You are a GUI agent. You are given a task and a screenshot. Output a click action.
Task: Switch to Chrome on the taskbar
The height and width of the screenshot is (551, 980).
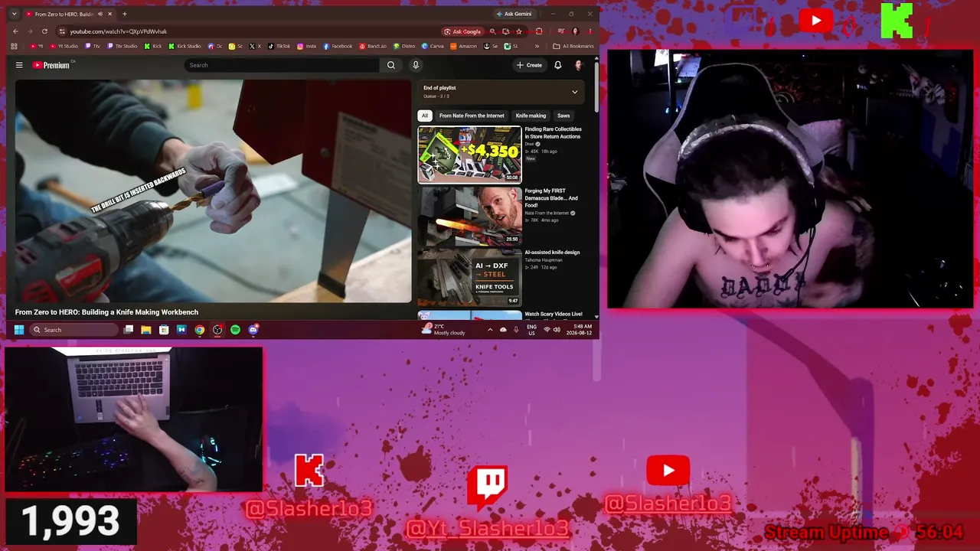point(200,330)
